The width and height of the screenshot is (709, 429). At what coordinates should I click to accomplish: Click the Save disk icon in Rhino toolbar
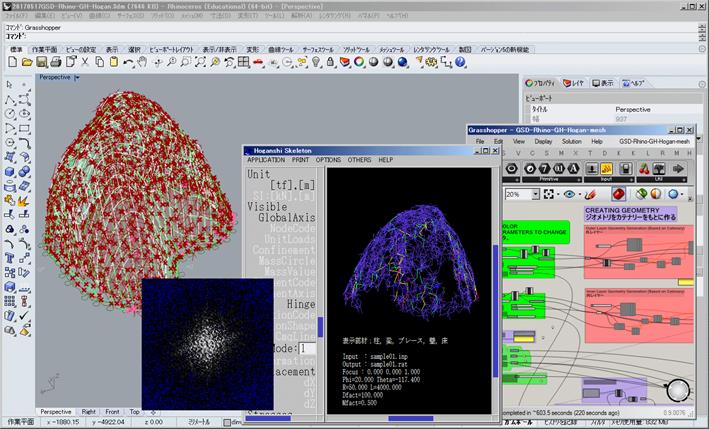pos(42,62)
